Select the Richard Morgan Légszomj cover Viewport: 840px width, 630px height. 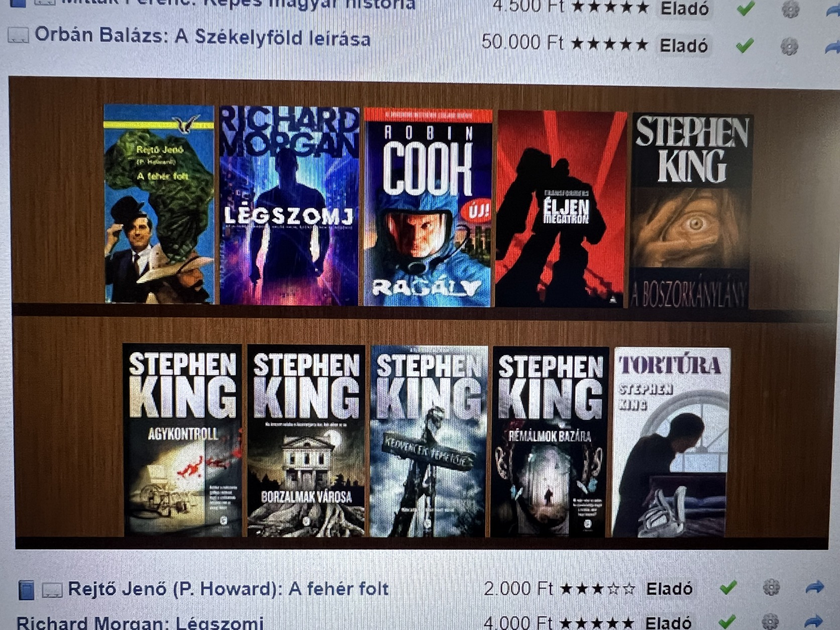289,206
